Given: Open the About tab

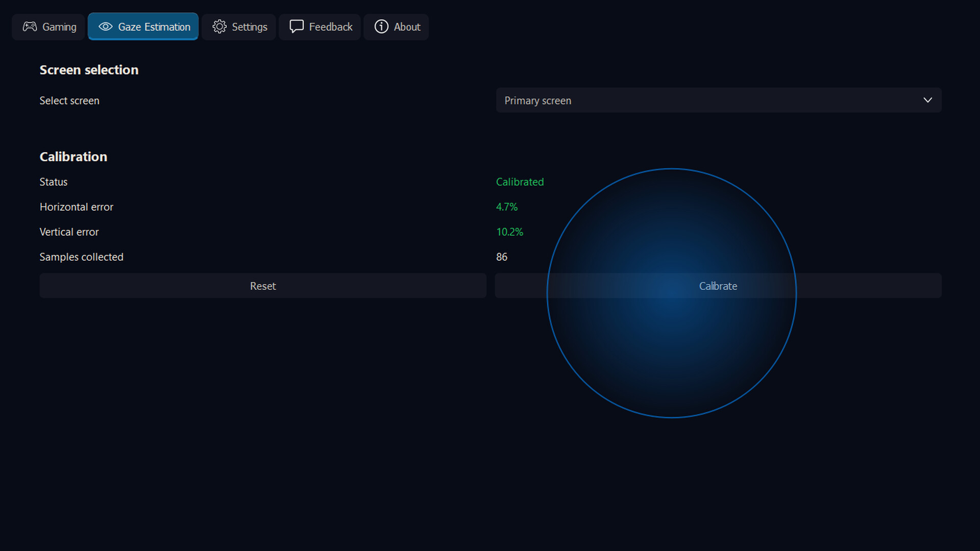Looking at the screenshot, I should tap(407, 27).
